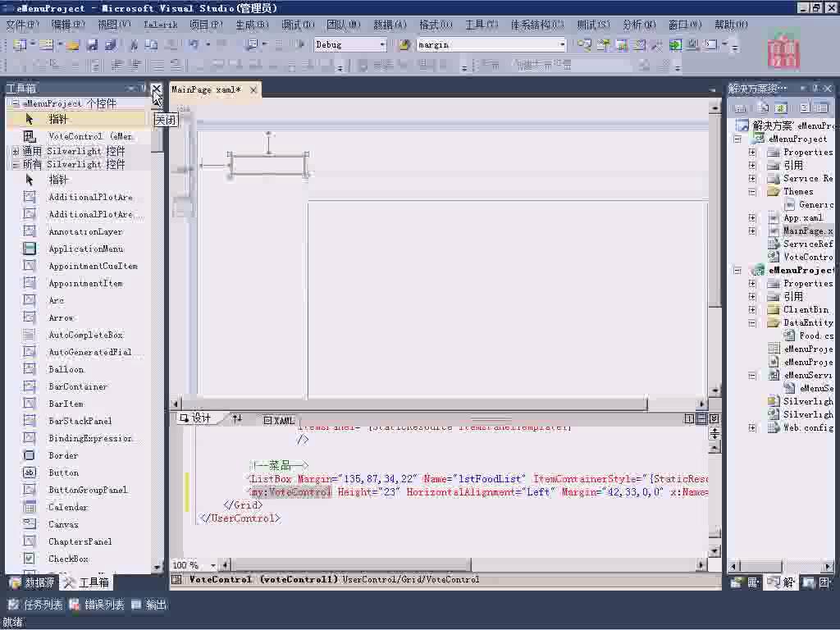The image size is (840, 630).
Task: Click the Cut scissors icon in the toolbar
Action: click(134, 45)
